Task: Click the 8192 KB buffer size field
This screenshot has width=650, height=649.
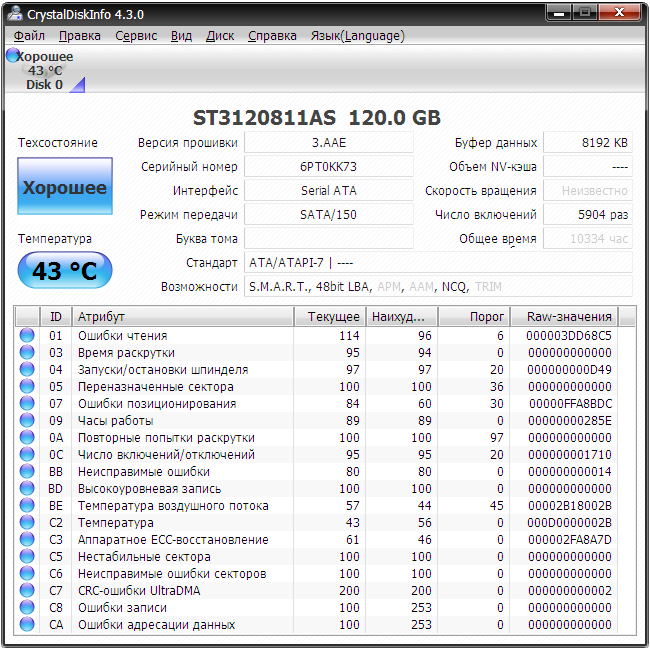Action: pos(588,143)
